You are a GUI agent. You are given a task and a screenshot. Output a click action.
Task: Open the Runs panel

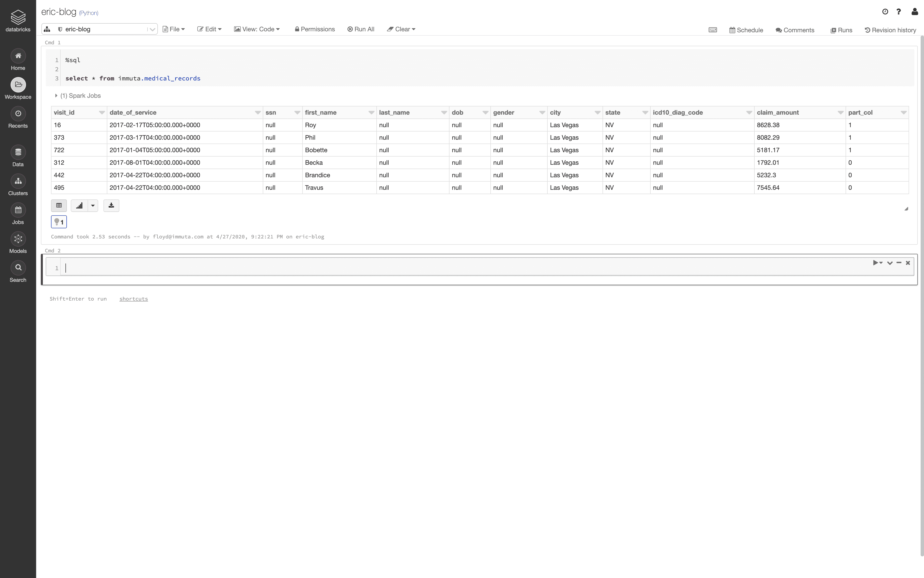[x=841, y=30]
